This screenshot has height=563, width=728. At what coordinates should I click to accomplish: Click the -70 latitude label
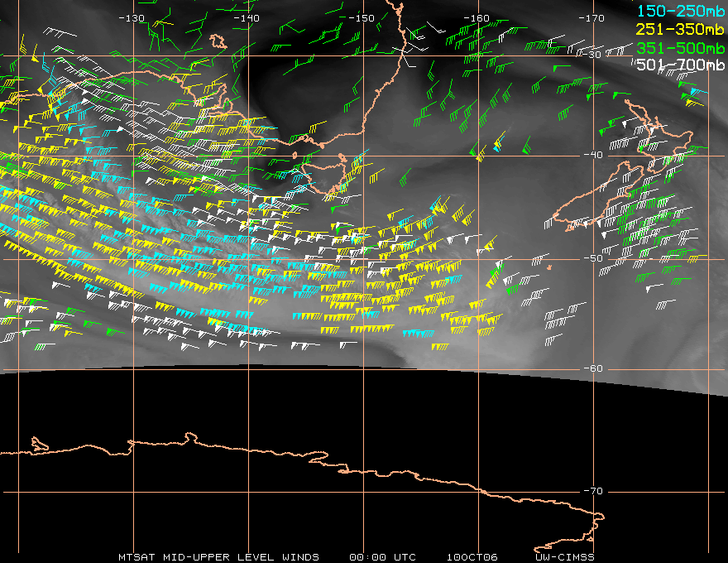tap(593, 491)
